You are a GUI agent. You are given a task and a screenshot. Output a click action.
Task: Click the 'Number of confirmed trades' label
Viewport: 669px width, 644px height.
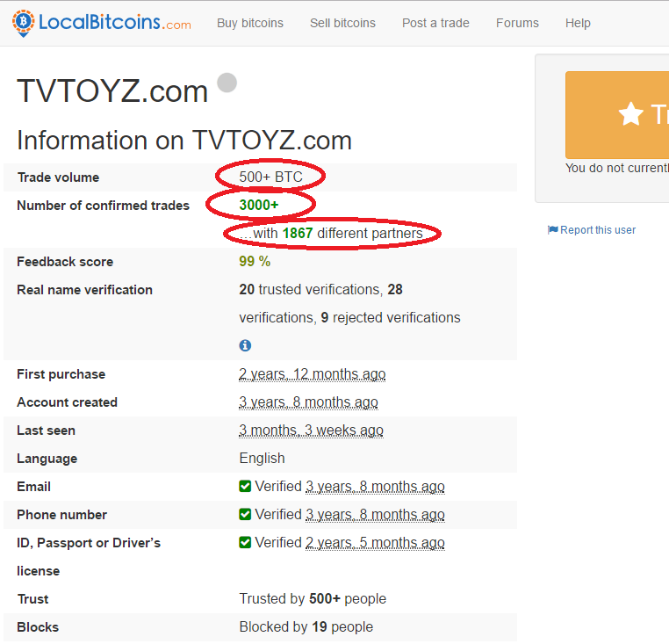click(x=103, y=206)
